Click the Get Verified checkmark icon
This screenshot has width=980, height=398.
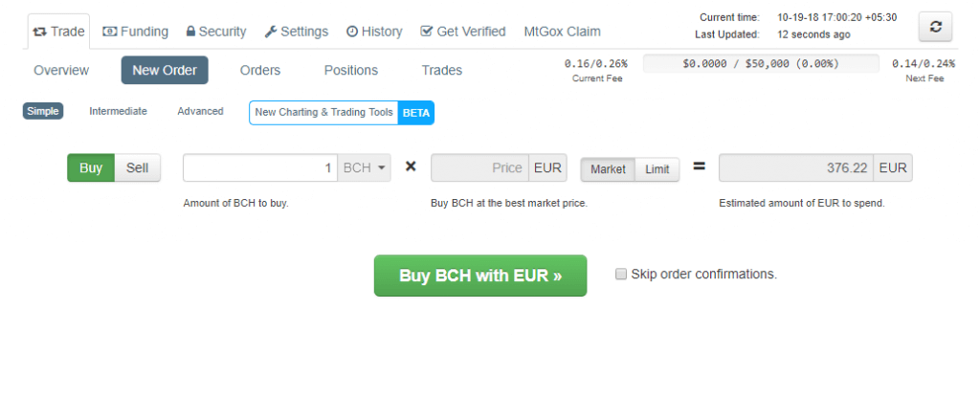coord(426,32)
